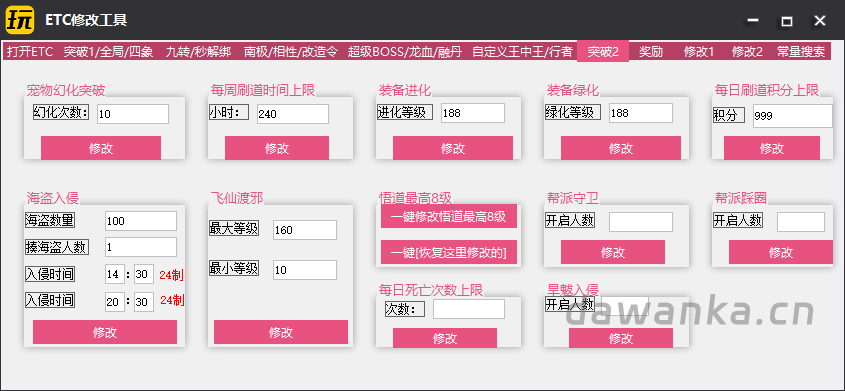Viewport: 845px width, 391px height.
Task: Open the 打开ETC tab
Action: point(30,52)
